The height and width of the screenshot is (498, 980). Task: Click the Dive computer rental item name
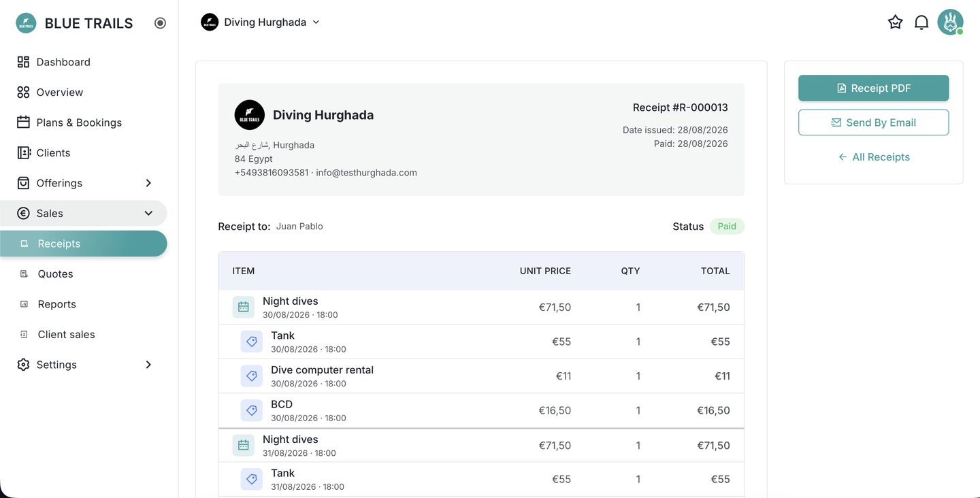(323, 370)
